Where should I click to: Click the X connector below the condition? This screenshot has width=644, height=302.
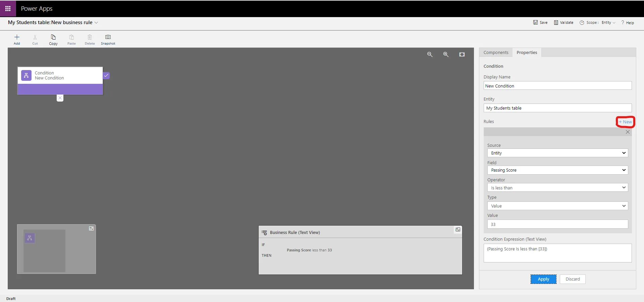[x=60, y=98]
